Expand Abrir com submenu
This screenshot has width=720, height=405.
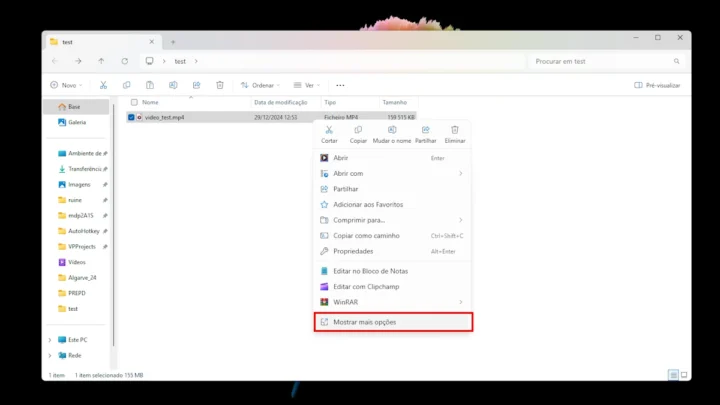461,174
